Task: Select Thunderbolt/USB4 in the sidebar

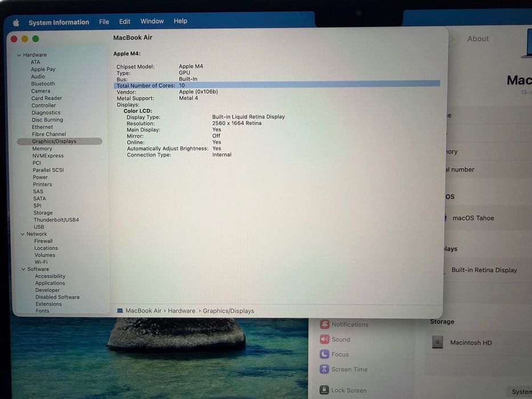Action: (56, 220)
